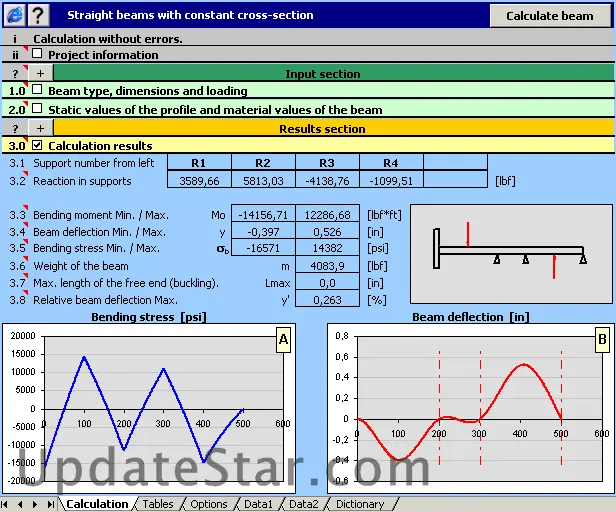Go to first sheet navigation arrow
This screenshot has height=512, width=616.
(x=5, y=504)
